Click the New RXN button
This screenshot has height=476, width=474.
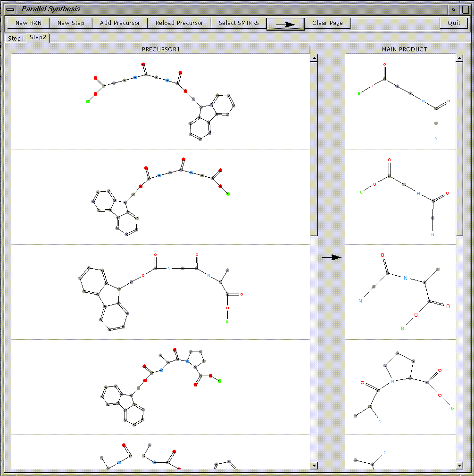(28, 23)
